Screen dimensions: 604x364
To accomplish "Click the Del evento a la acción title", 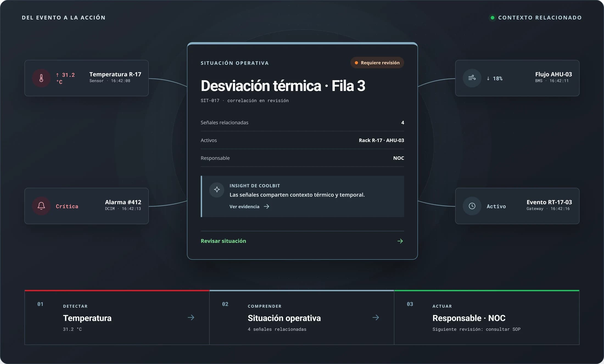I will pos(64,18).
